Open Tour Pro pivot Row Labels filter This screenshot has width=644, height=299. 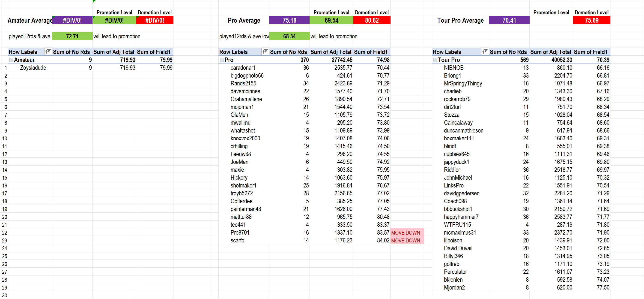pos(485,51)
